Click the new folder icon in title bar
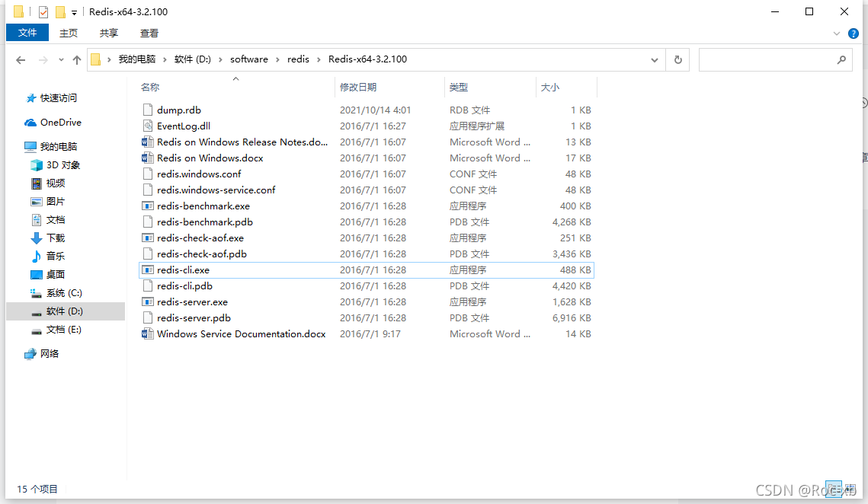 pos(59,11)
